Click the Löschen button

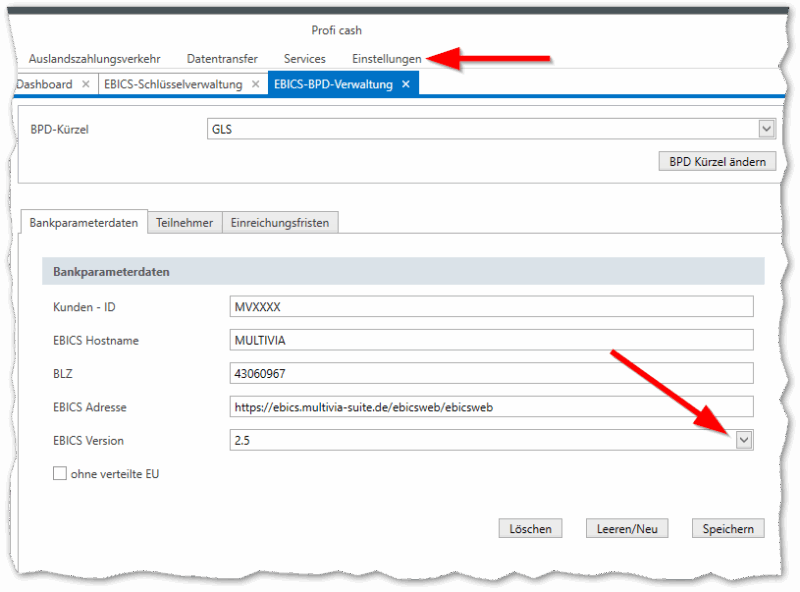[x=530, y=528]
